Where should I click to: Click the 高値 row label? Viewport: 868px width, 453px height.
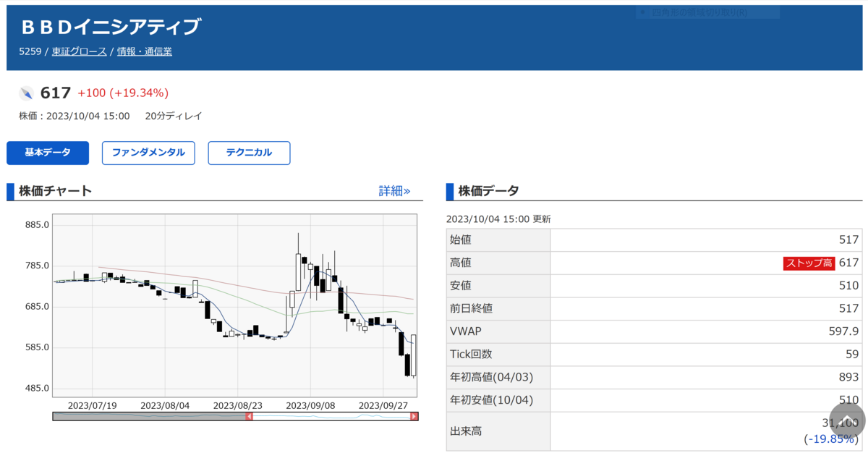460,263
